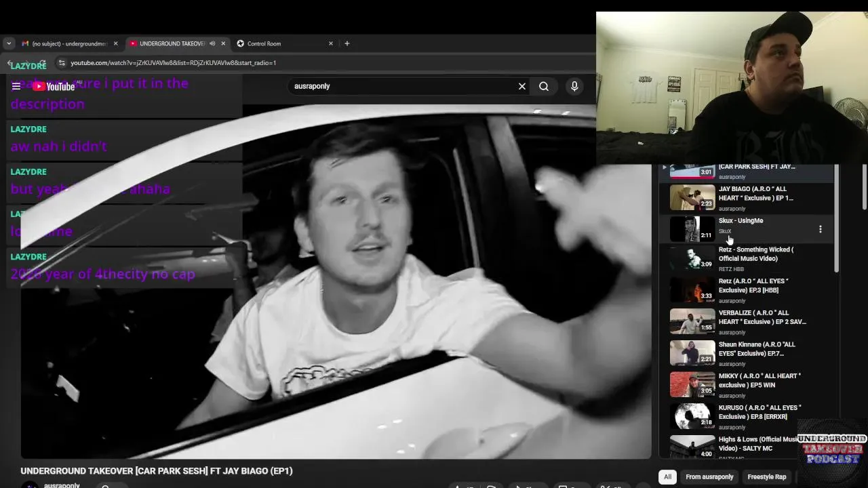Play VERBALIZE ALL HEART EP 2 title
The height and width of the screenshot is (488, 868).
(x=762, y=317)
